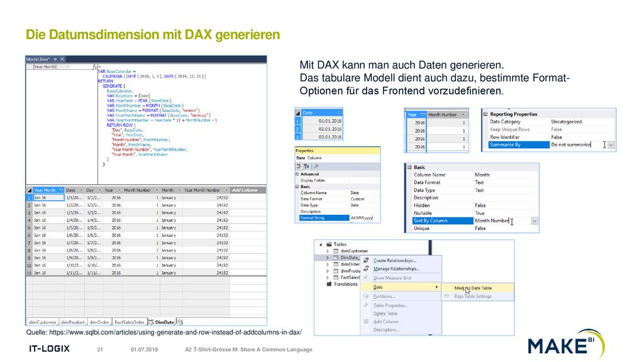
Task: Open Month Number filter beside the Year column
Action: point(464,114)
